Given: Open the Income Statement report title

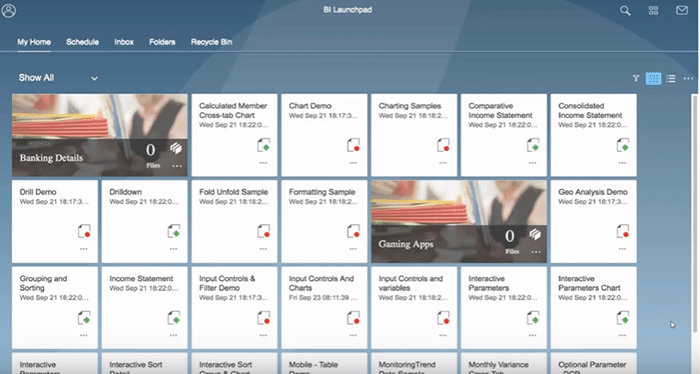Looking at the screenshot, I should [x=141, y=278].
